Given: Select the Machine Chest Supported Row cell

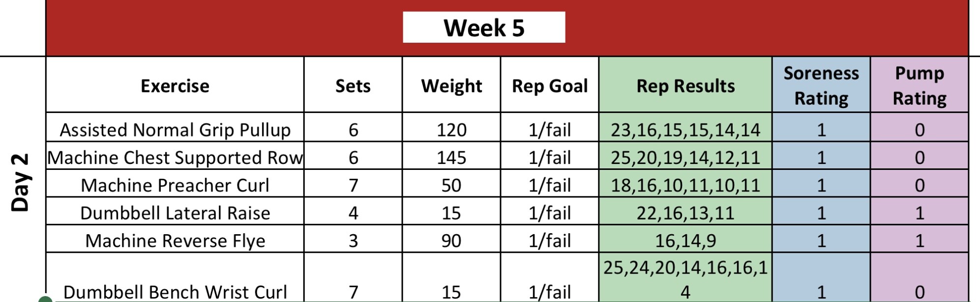Looking at the screenshot, I should pyautogui.click(x=175, y=157).
